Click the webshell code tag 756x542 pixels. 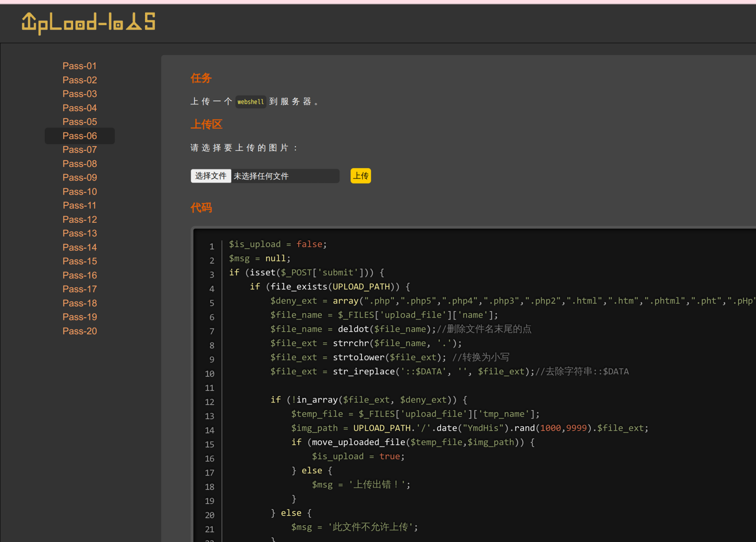click(x=250, y=102)
